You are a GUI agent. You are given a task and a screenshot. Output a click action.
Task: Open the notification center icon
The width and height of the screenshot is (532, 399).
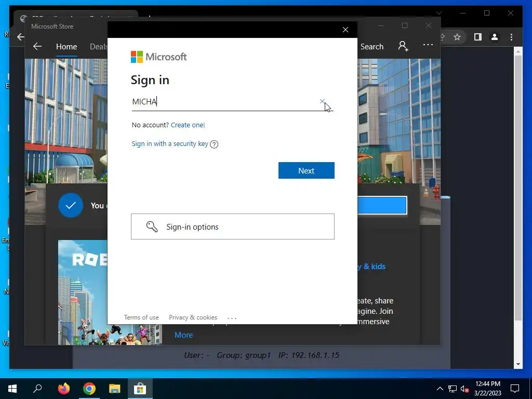[x=515, y=389]
